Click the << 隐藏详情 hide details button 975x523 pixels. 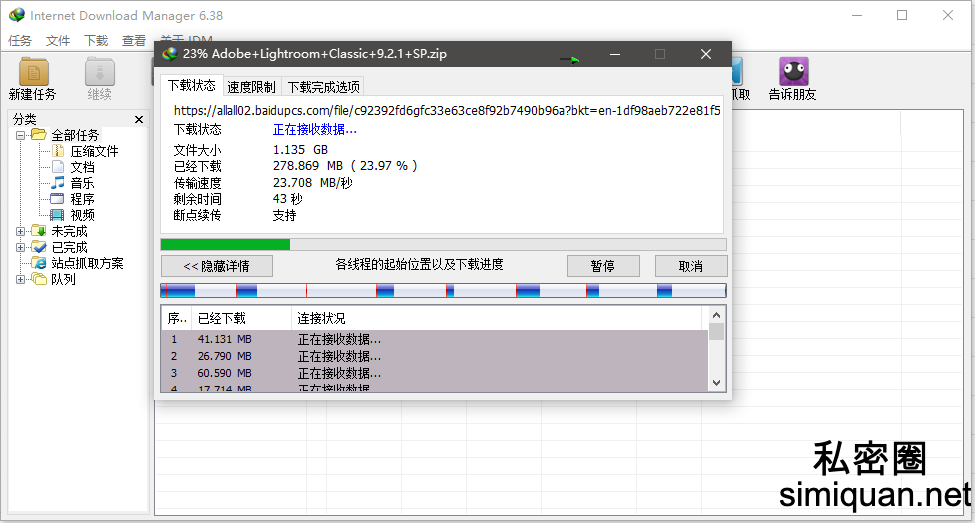[216, 266]
